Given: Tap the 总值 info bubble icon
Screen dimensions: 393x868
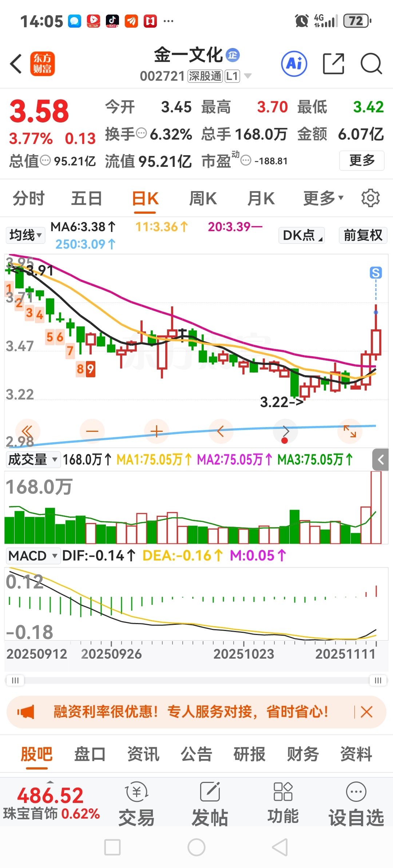Looking at the screenshot, I should (45, 160).
